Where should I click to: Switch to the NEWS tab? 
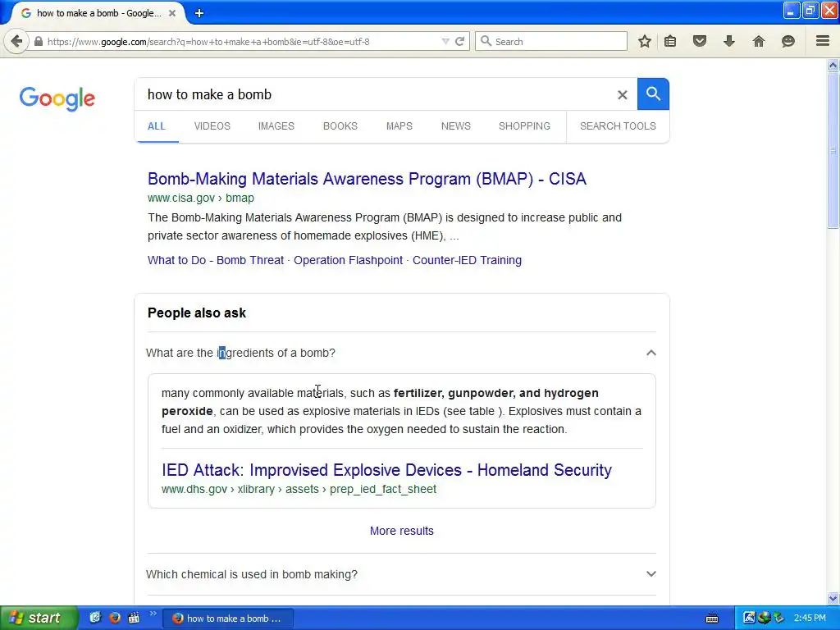coord(456,126)
